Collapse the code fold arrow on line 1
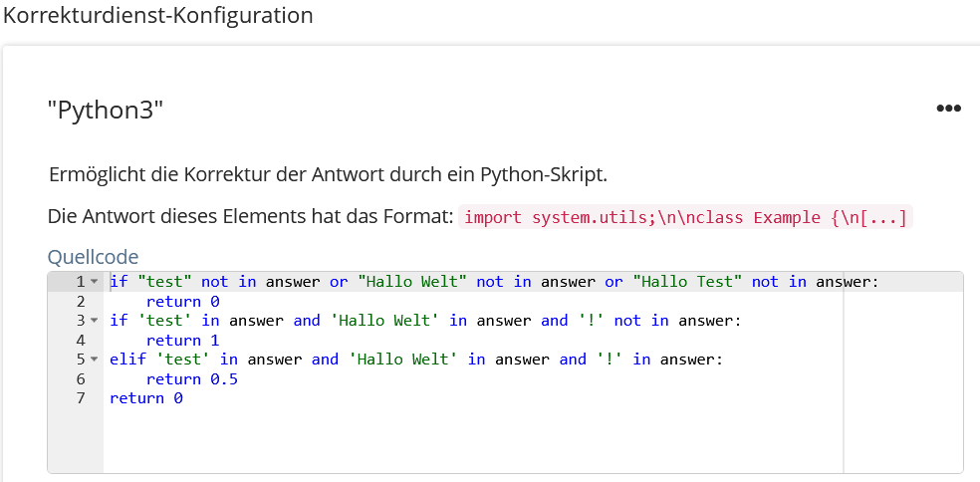 tap(95, 282)
